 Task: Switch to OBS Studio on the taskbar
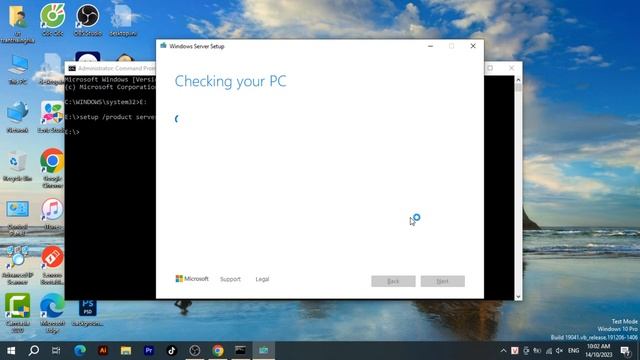pyautogui.click(x=195, y=351)
